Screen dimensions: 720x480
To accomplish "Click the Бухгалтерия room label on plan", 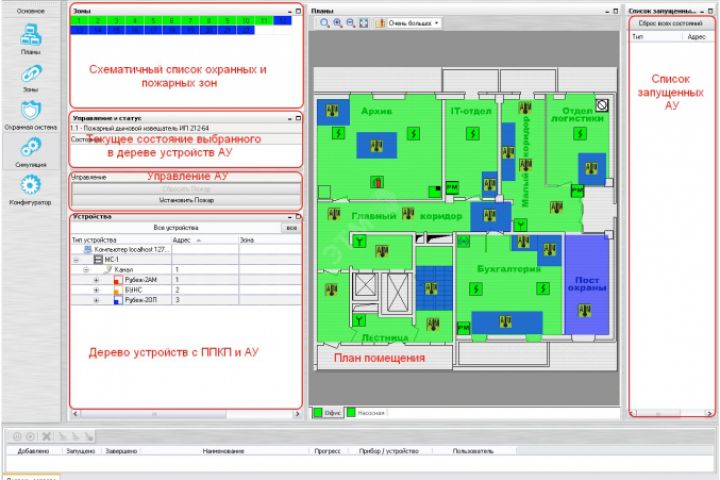I will [509, 269].
